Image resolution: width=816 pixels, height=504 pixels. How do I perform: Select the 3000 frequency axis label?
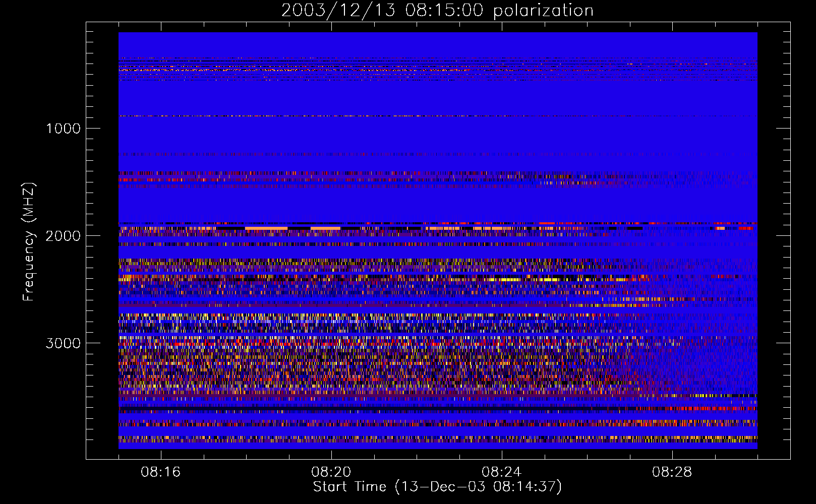[x=63, y=343]
